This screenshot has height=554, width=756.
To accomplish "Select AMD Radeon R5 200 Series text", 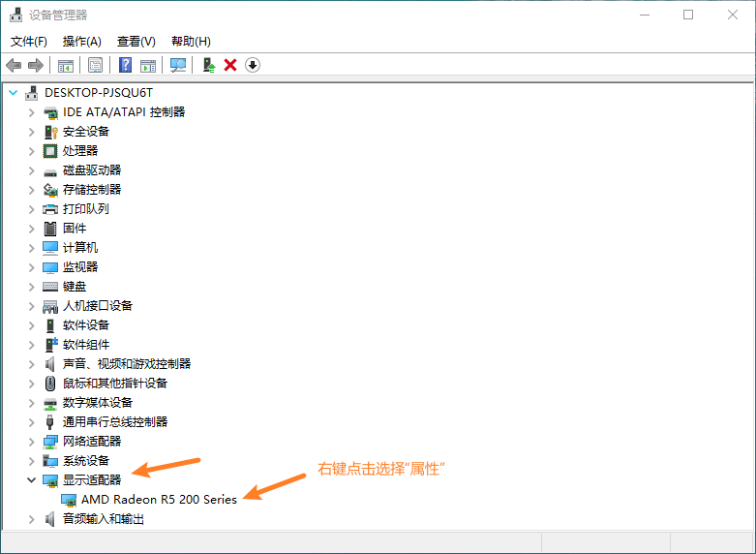I will pos(159,500).
